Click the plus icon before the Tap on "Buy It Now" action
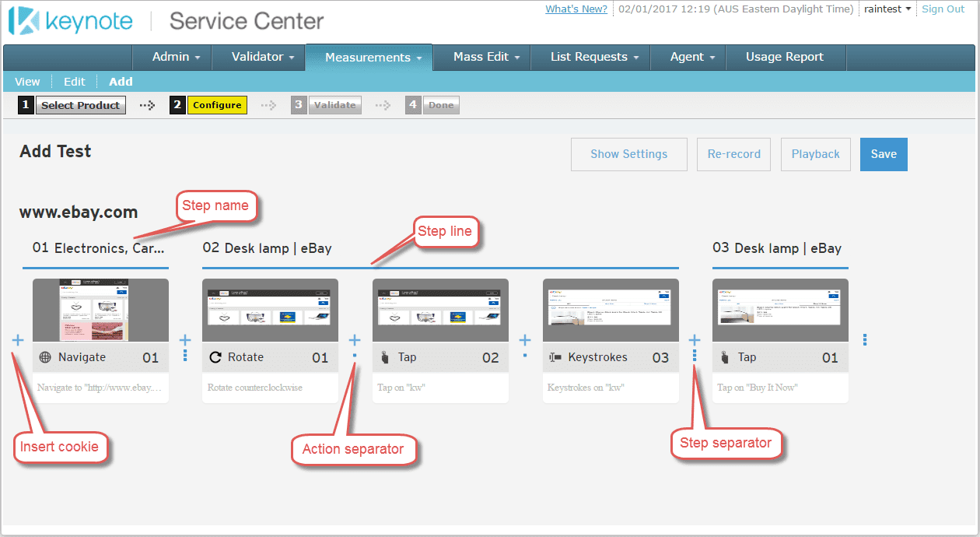The width and height of the screenshot is (980, 537). coord(695,340)
